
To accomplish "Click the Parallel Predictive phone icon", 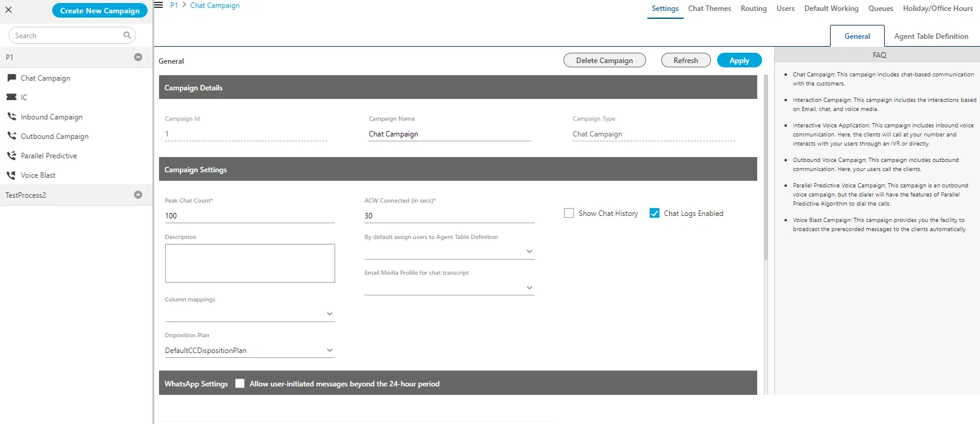I will coord(12,155).
